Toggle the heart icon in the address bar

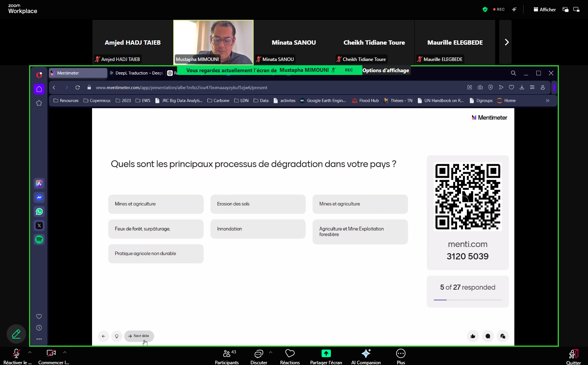pyautogui.click(x=511, y=87)
